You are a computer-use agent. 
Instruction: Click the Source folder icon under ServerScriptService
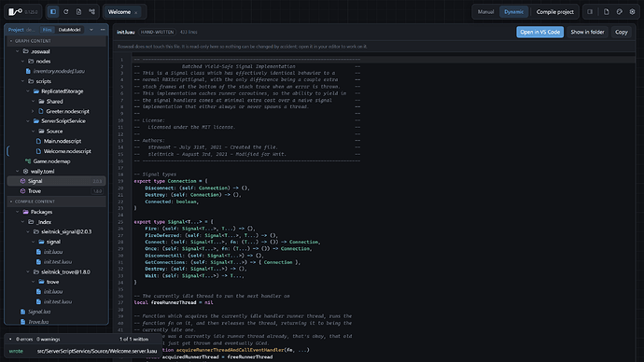pos(41,132)
